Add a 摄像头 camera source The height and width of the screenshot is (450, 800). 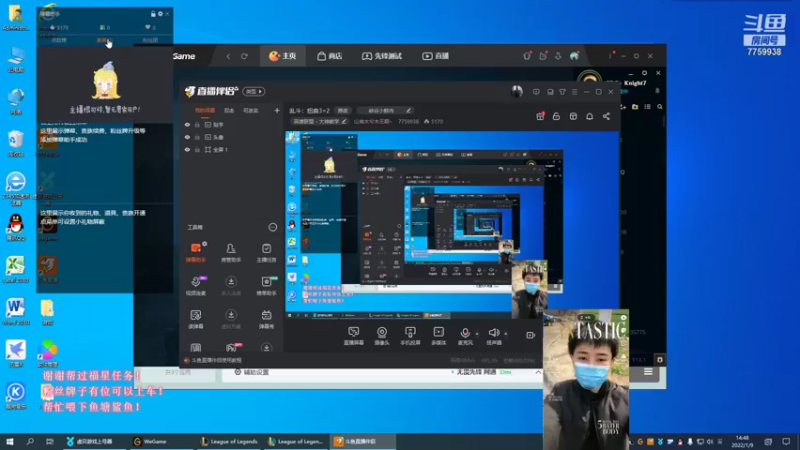tap(382, 336)
